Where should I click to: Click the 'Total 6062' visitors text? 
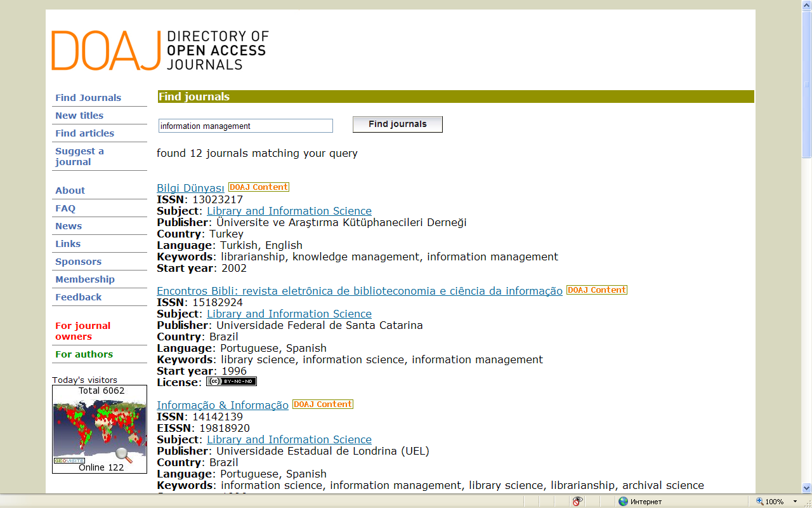(101, 391)
